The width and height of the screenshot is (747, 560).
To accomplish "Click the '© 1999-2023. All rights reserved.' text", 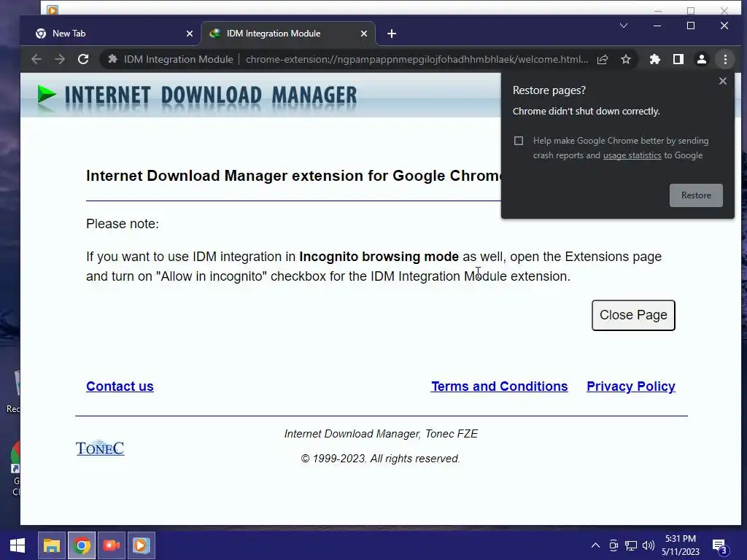I will tap(380, 459).
